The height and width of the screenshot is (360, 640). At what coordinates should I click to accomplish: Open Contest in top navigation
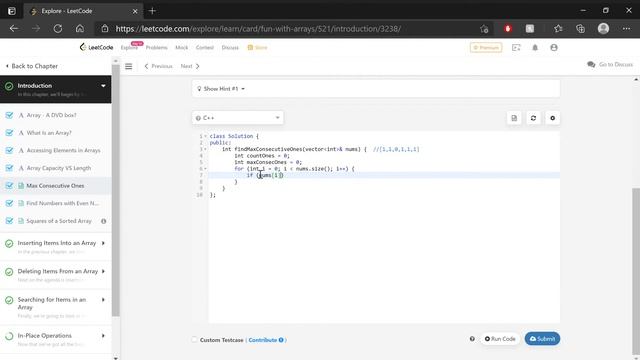(x=204, y=47)
